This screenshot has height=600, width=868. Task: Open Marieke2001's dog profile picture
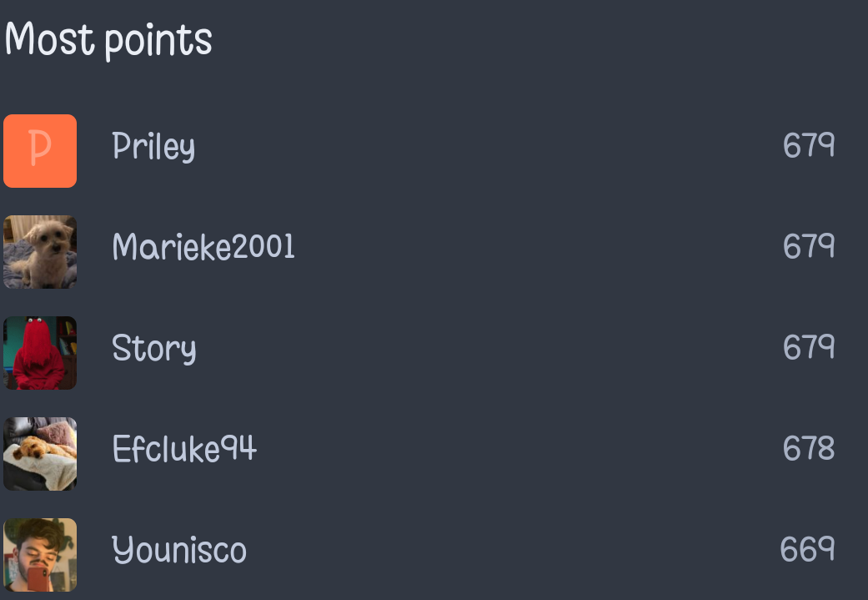(40, 252)
